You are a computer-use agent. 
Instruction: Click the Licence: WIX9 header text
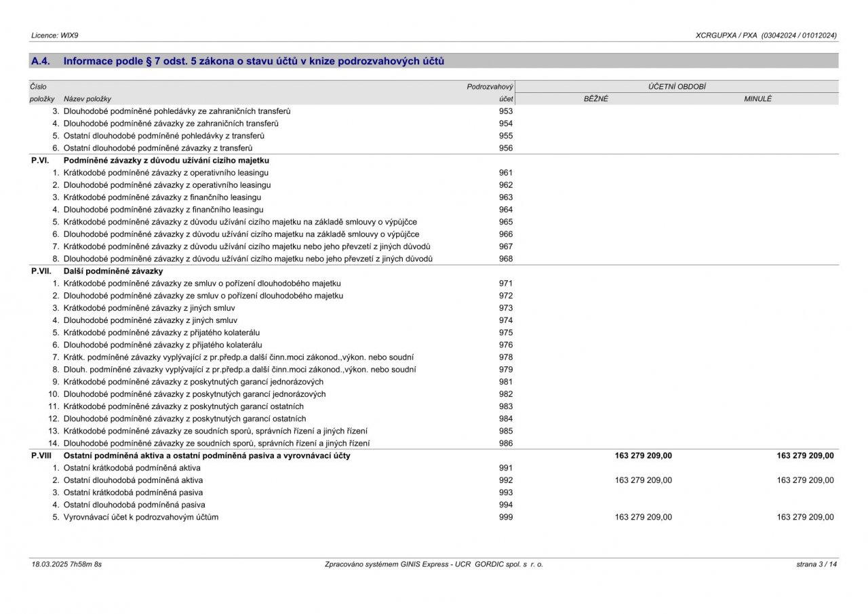coord(50,35)
